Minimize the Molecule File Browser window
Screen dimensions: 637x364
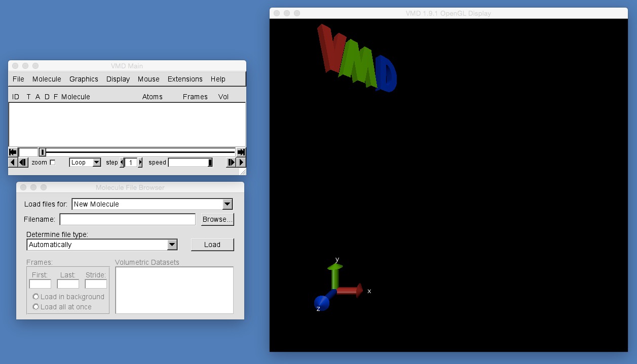coord(33,187)
